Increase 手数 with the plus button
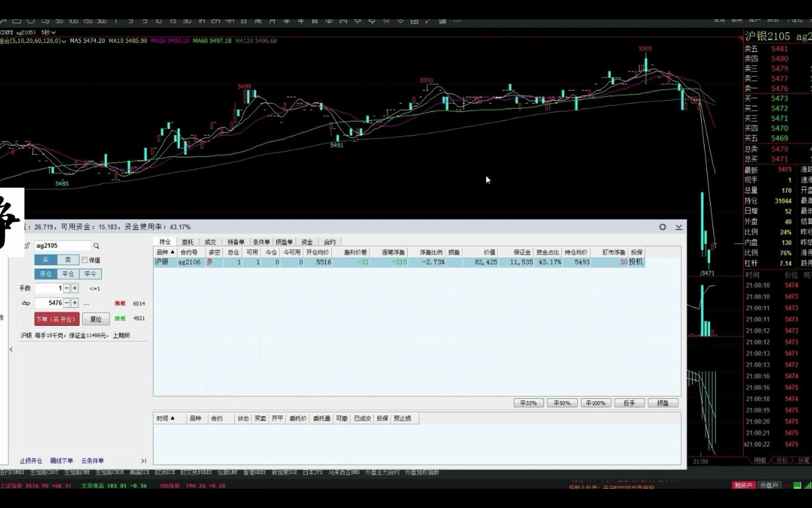 click(x=75, y=288)
